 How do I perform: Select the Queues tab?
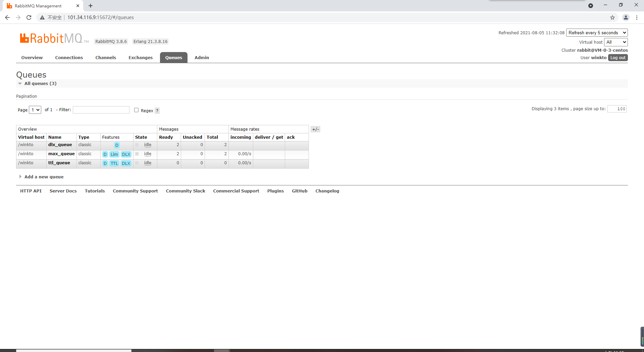(174, 57)
